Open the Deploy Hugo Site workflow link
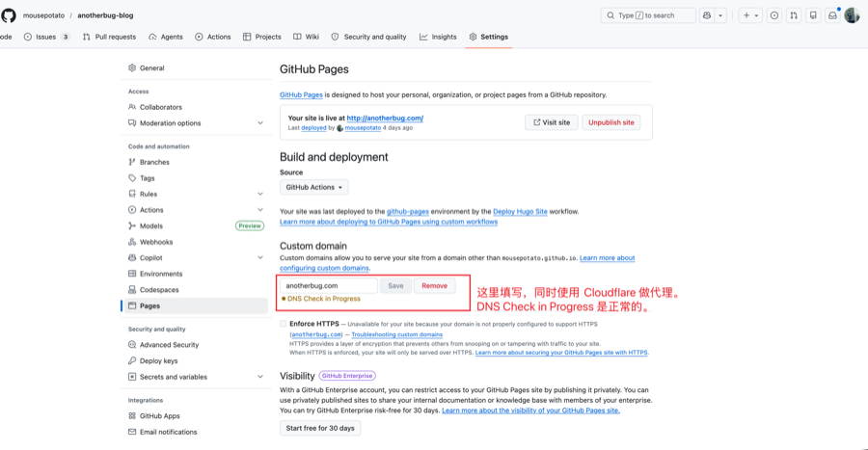The width and height of the screenshot is (868, 450). [520, 212]
